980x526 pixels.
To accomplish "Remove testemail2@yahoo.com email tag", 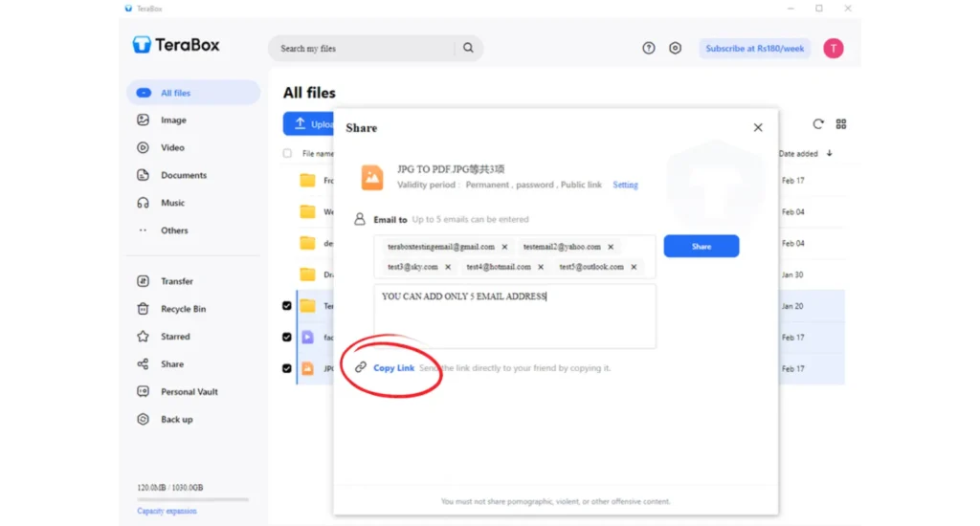I will coord(611,247).
